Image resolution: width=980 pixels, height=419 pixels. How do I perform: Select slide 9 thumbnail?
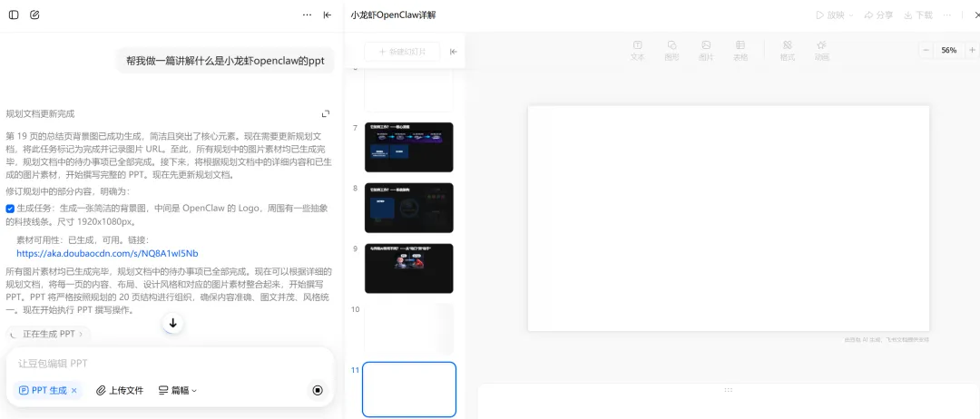pos(408,268)
